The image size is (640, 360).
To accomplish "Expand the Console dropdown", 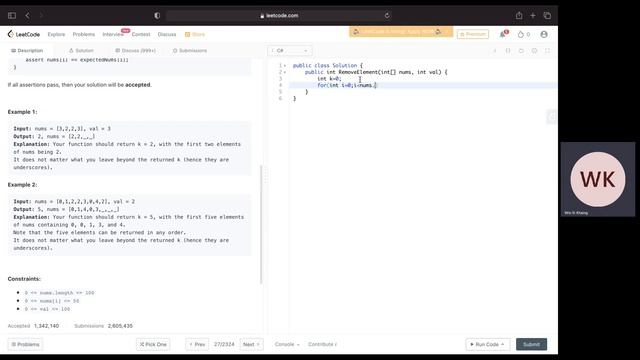I will coord(287,344).
